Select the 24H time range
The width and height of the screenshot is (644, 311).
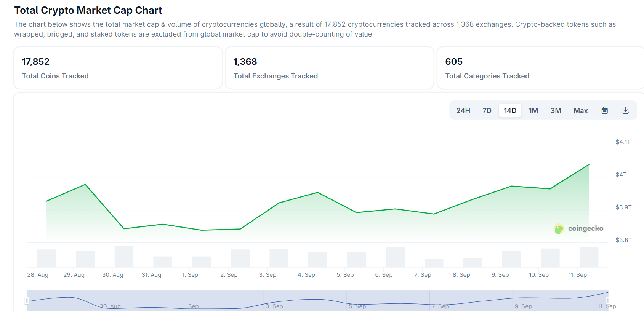463,111
